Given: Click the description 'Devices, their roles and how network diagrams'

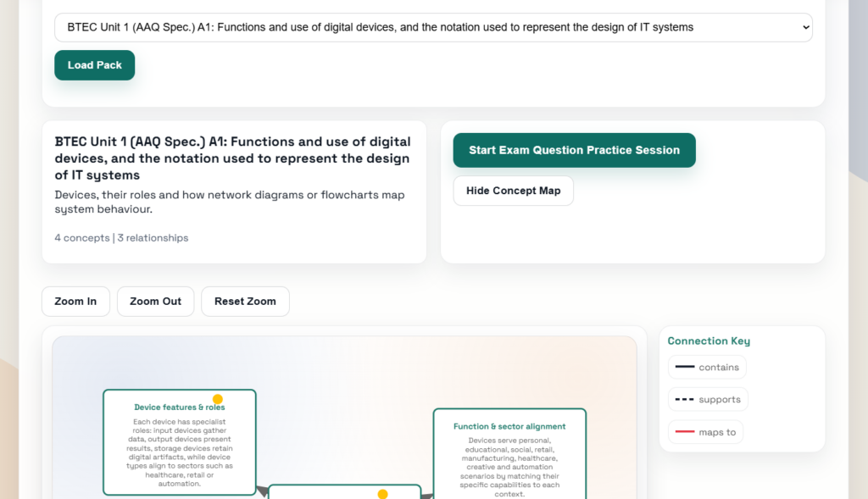Looking at the screenshot, I should 230,202.
